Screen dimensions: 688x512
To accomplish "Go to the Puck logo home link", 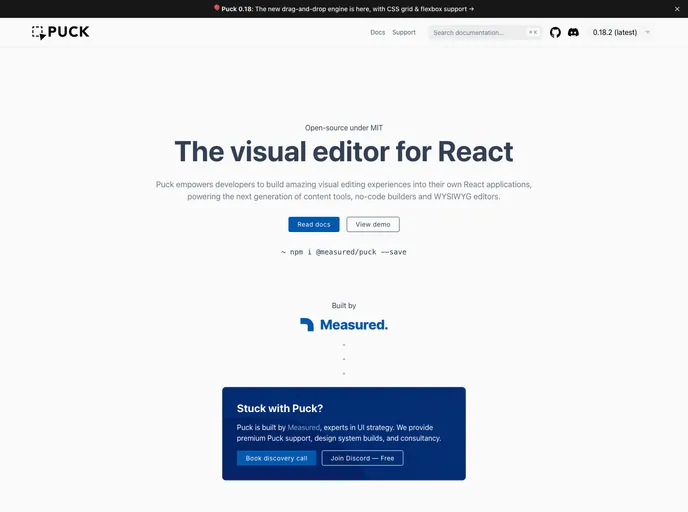I will point(61,32).
